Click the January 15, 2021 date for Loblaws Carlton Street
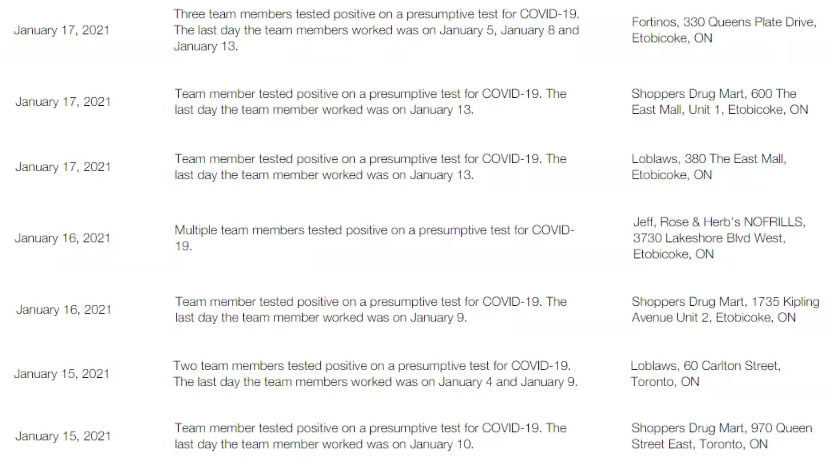 pyautogui.click(x=62, y=374)
